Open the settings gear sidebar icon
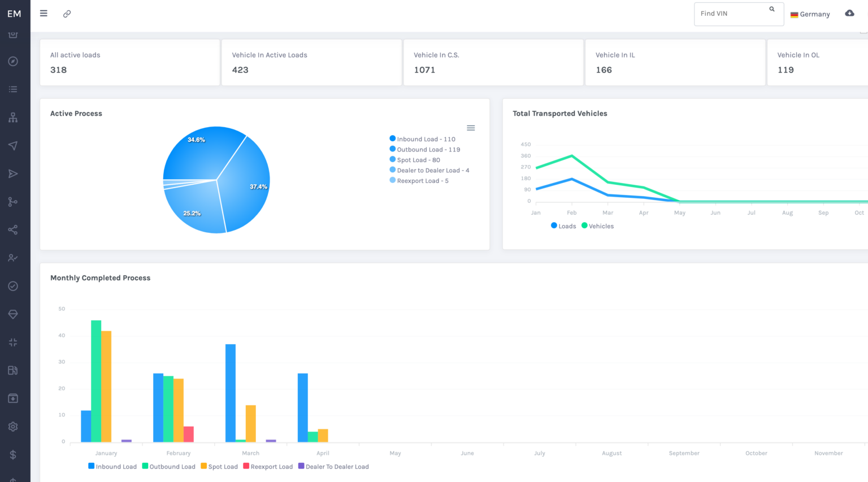 pos(13,427)
